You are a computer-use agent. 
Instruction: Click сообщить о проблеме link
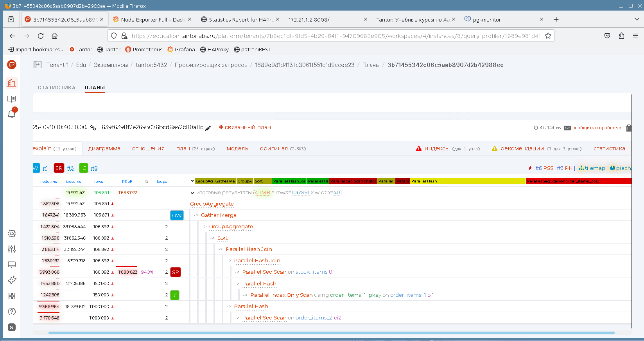coord(596,128)
